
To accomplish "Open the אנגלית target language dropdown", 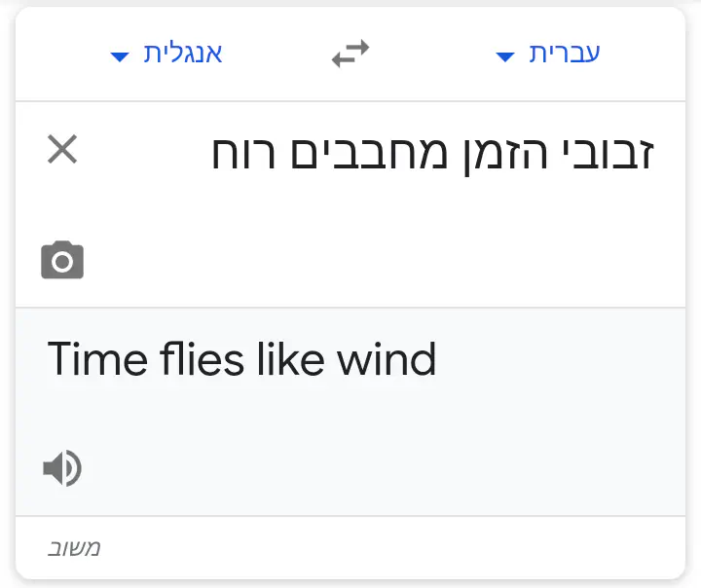I will (183, 54).
